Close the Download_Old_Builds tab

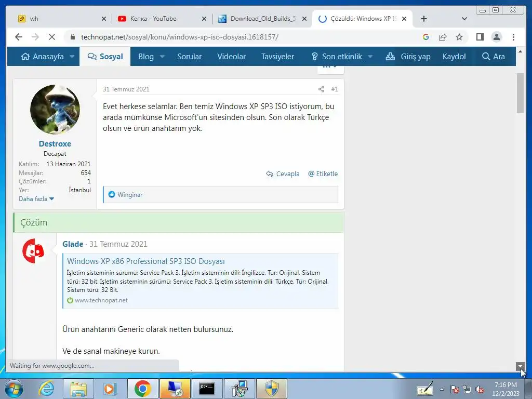pos(304,19)
